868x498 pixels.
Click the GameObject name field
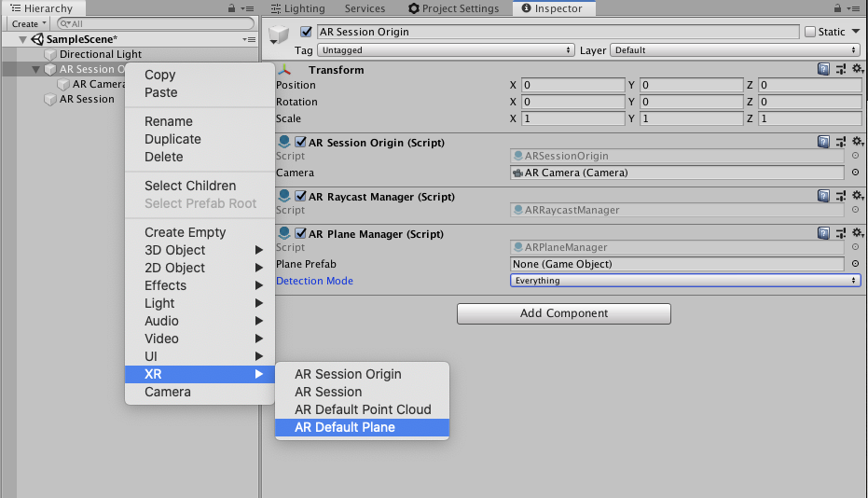(558, 32)
